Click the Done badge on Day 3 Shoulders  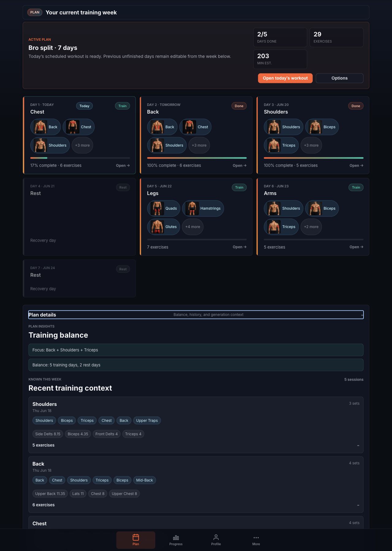point(356,106)
